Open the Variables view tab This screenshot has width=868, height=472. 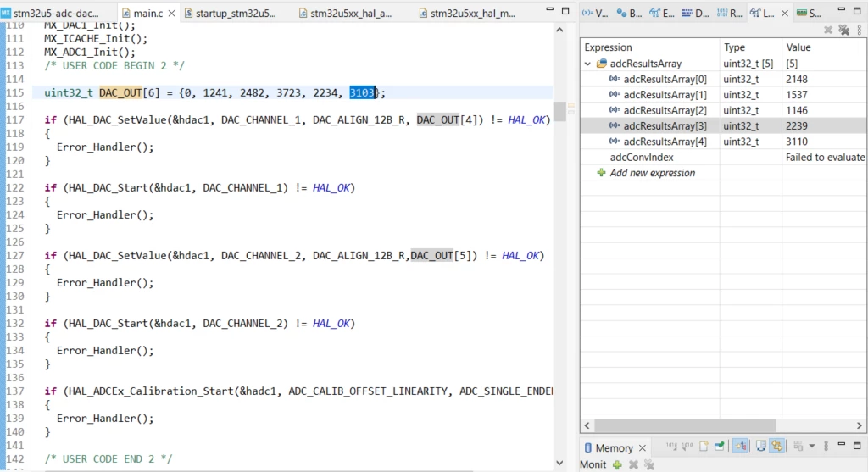(596, 13)
